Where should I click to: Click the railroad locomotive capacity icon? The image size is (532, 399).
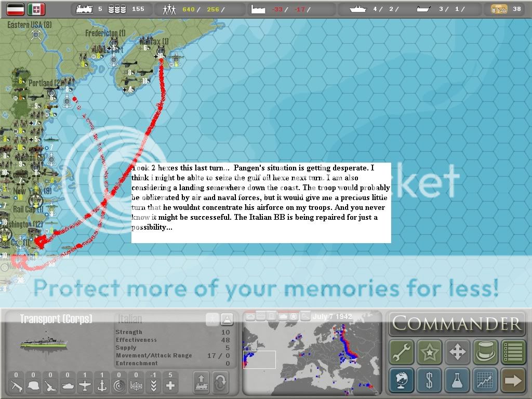click(x=85, y=9)
